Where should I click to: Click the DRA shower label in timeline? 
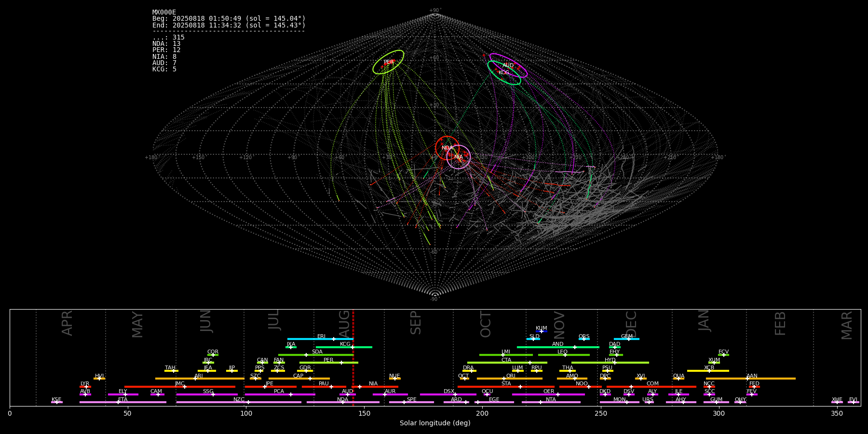[x=468, y=368]
